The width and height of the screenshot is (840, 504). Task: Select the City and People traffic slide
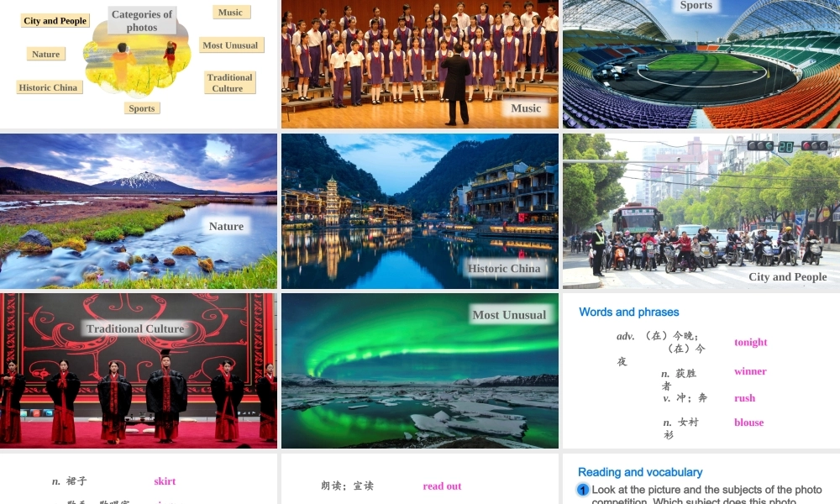point(701,211)
